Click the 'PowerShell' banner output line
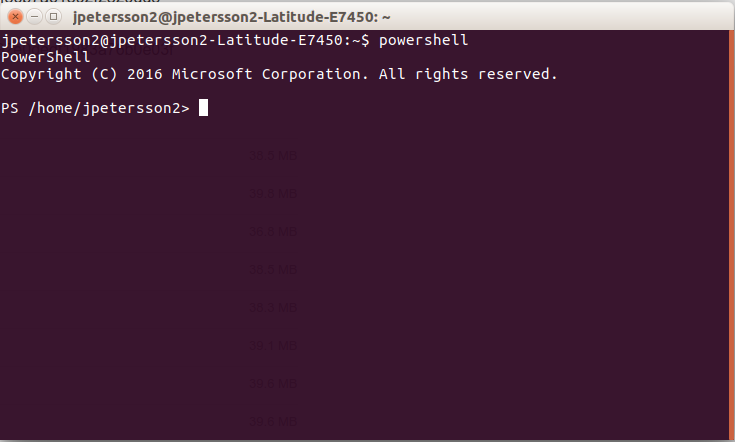Viewport: 735px width, 442px height. (x=45, y=57)
